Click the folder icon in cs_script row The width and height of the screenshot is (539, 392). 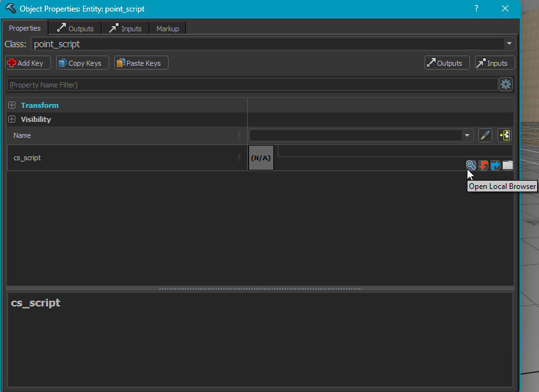point(508,165)
